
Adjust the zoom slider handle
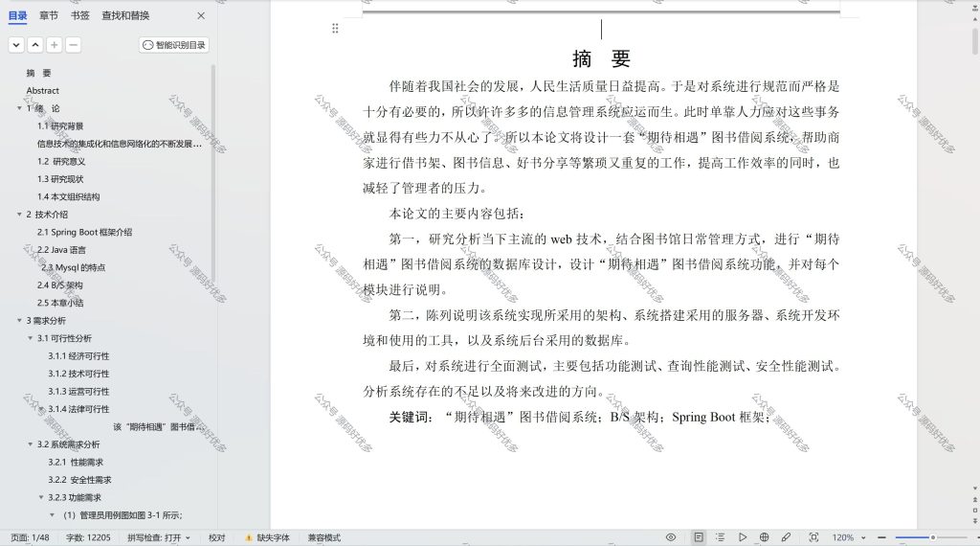(932, 537)
